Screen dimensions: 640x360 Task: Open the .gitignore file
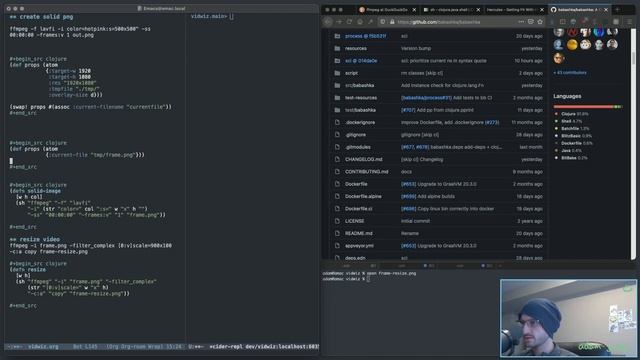tap(355, 135)
